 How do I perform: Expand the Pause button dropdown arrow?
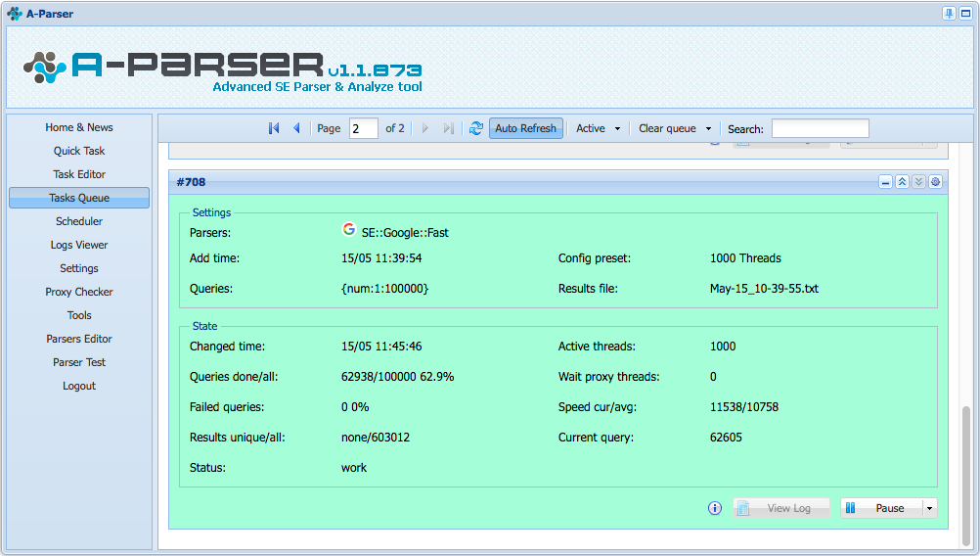point(930,508)
